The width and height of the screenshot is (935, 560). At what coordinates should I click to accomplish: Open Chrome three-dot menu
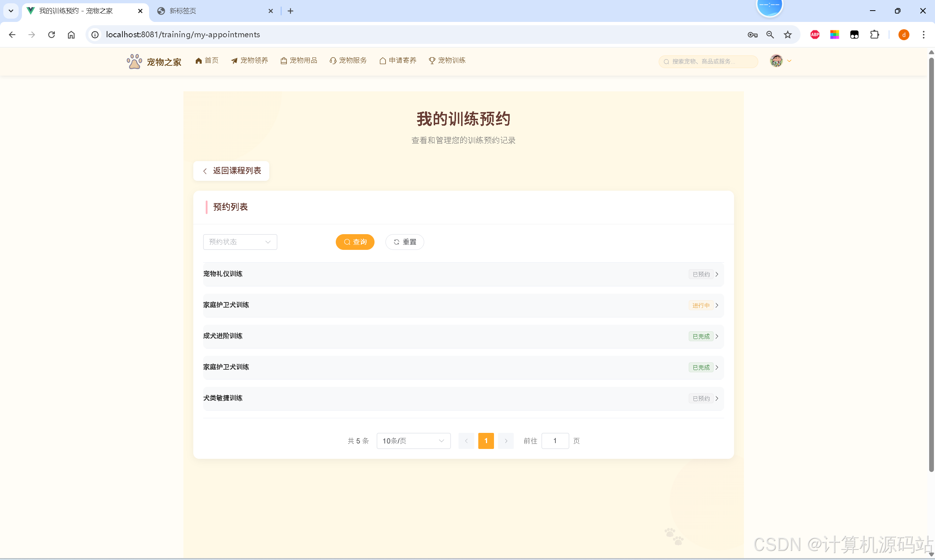924,35
